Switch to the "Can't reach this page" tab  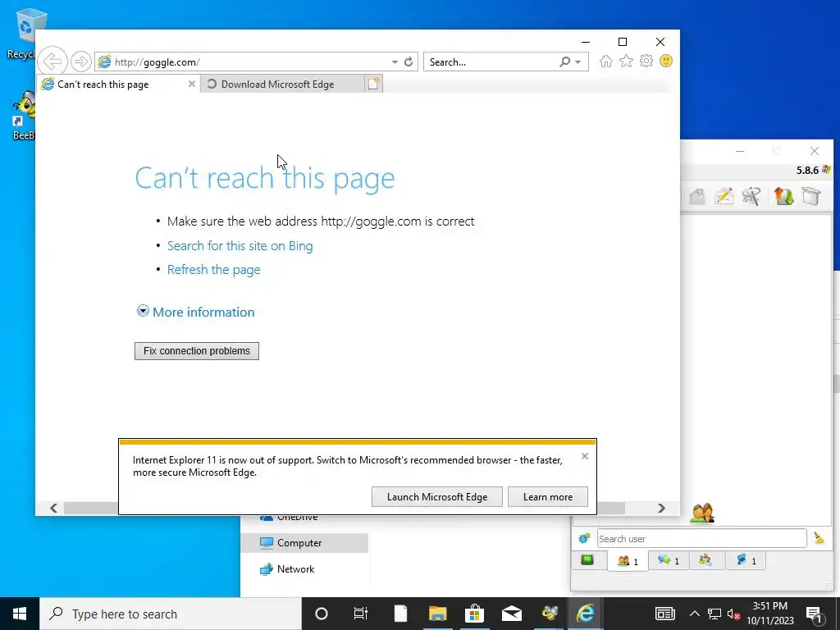point(117,84)
